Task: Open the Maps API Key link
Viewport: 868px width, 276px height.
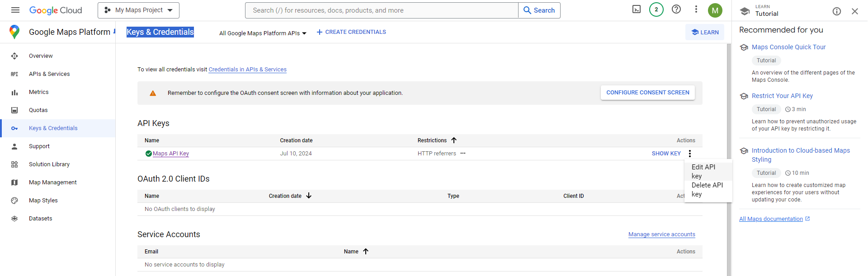Action: coord(171,154)
